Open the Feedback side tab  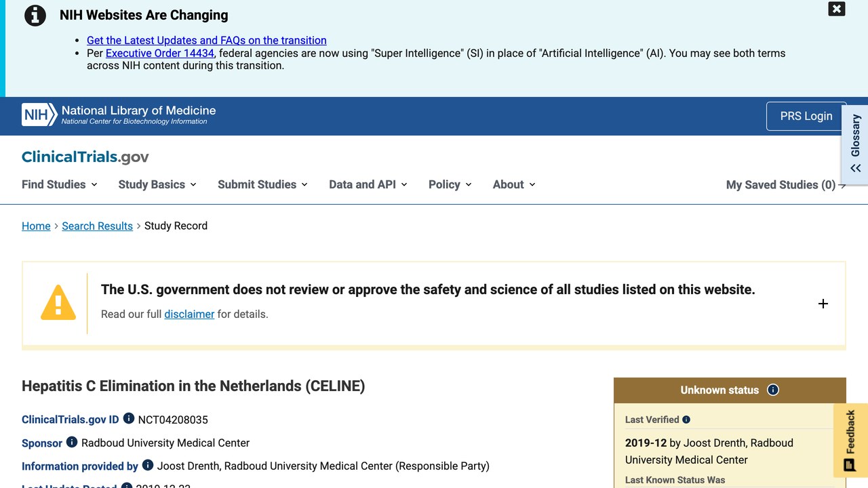850,441
